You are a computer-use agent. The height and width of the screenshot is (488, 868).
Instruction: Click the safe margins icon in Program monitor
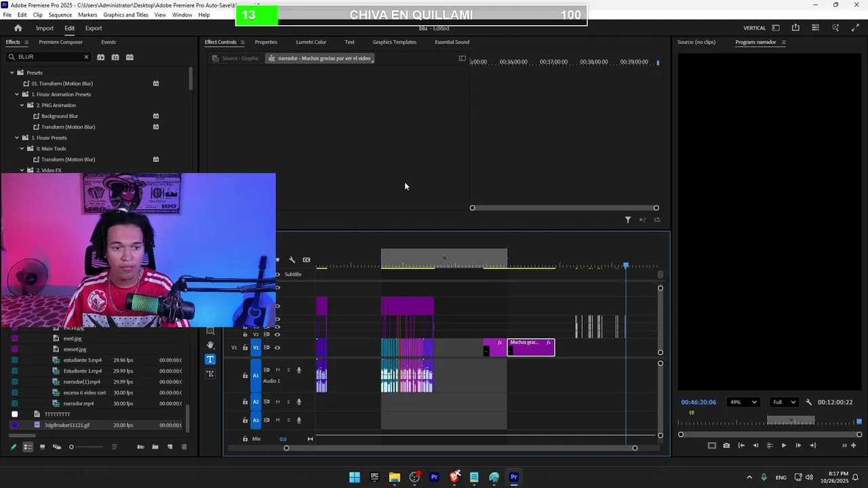pos(711,445)
